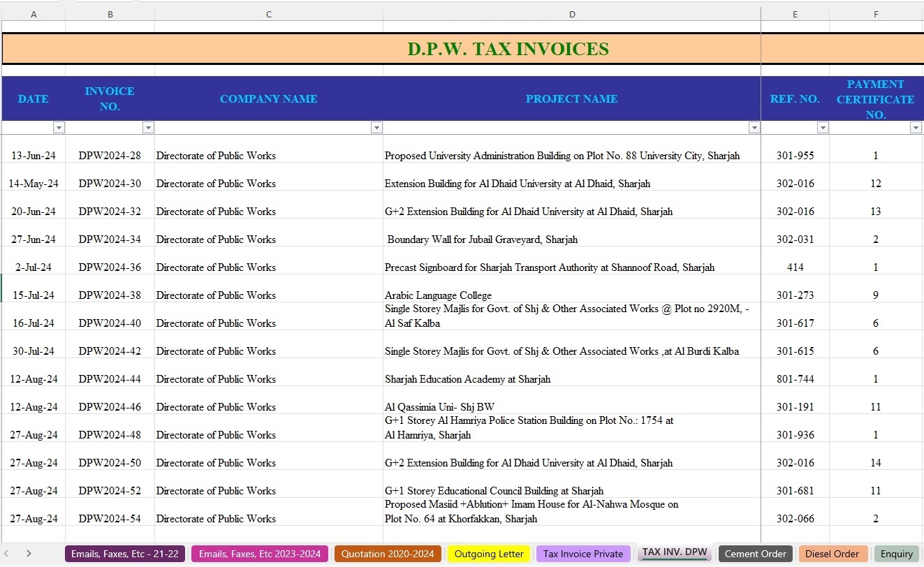Switch to Emails, Faxes, Etc - 21-22 sheet
Screen dimensions: 924x567
tap(125, 554)
